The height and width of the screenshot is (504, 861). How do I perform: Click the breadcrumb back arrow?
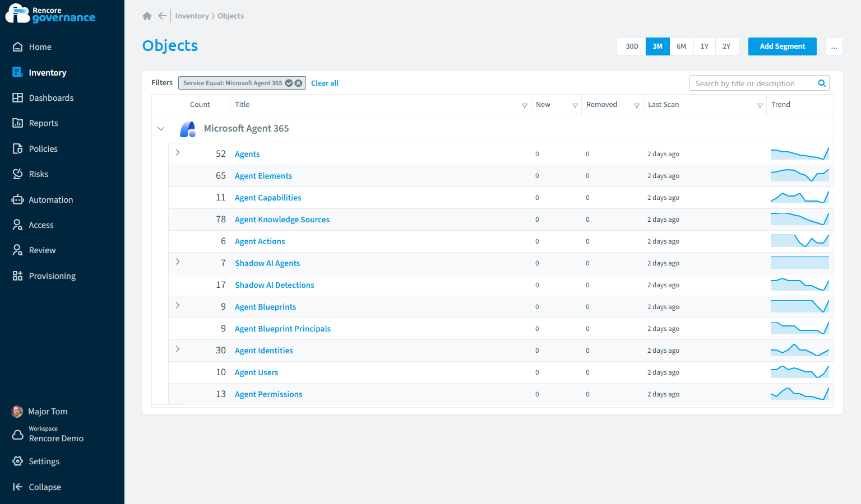click(162, 16)
